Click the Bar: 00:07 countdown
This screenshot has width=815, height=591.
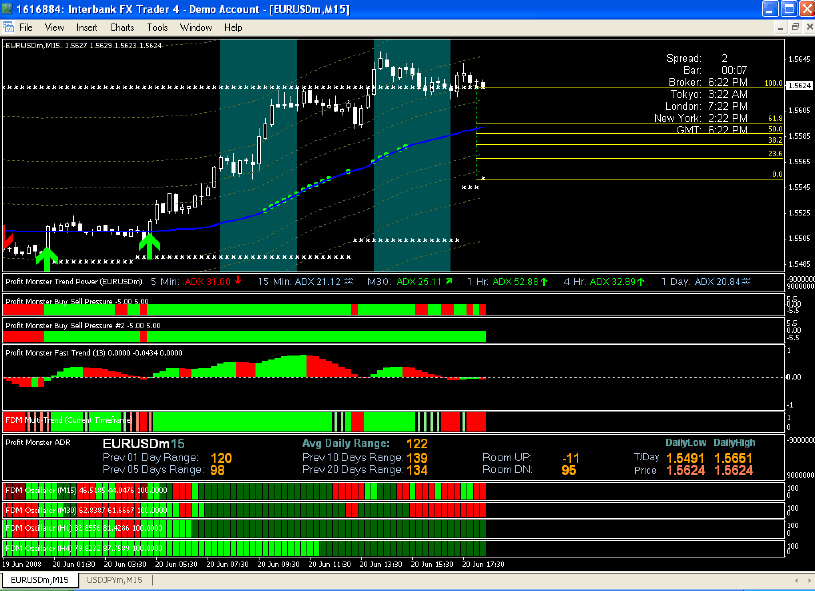tap(715, 70)
